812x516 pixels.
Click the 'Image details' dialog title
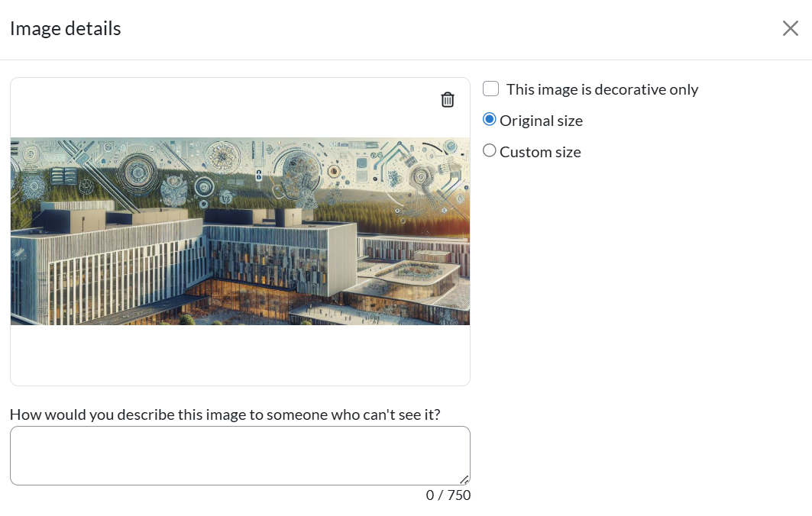pyautogui.click(x=66, y=29)
